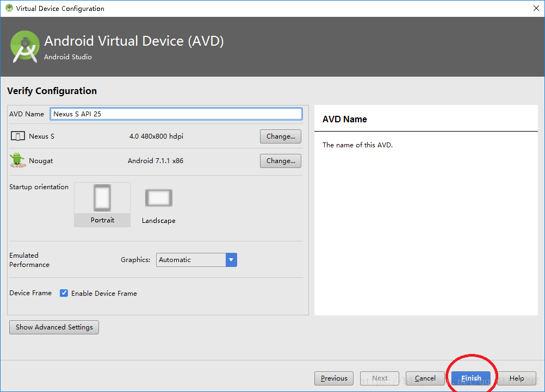Screen dimensions: 545x392
Task: Click the '4.0 480x800 hdpi' text
Action: pos(156,136)
